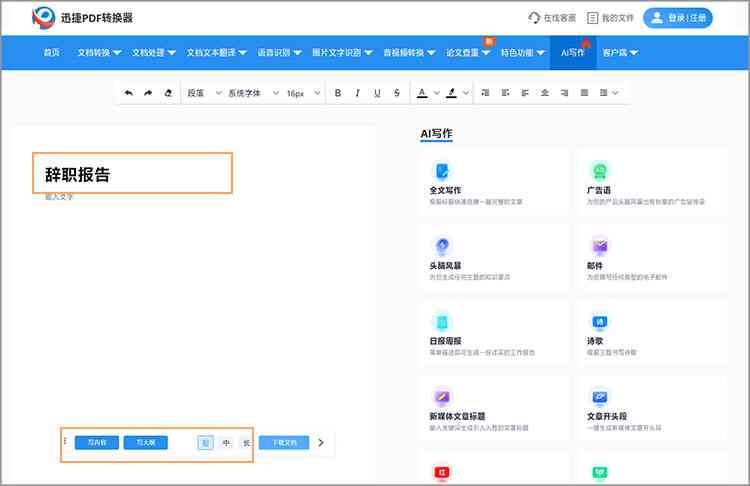Viewport: 750px width, 486px height.
Task: Expand the 文档转换 menu
Action: [x=99, y=53]
